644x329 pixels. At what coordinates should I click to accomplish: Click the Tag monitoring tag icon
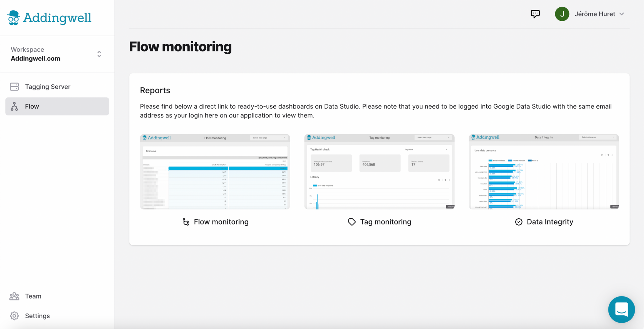tap(352, 222)
